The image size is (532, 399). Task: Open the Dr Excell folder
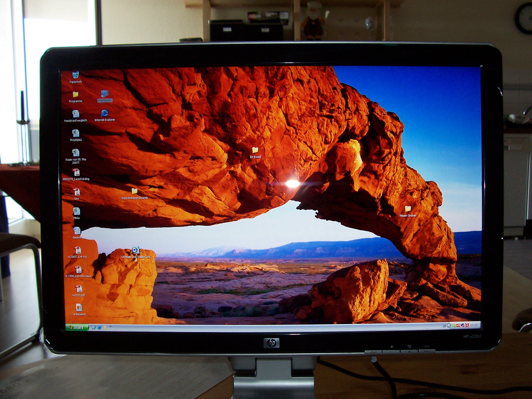255,150
